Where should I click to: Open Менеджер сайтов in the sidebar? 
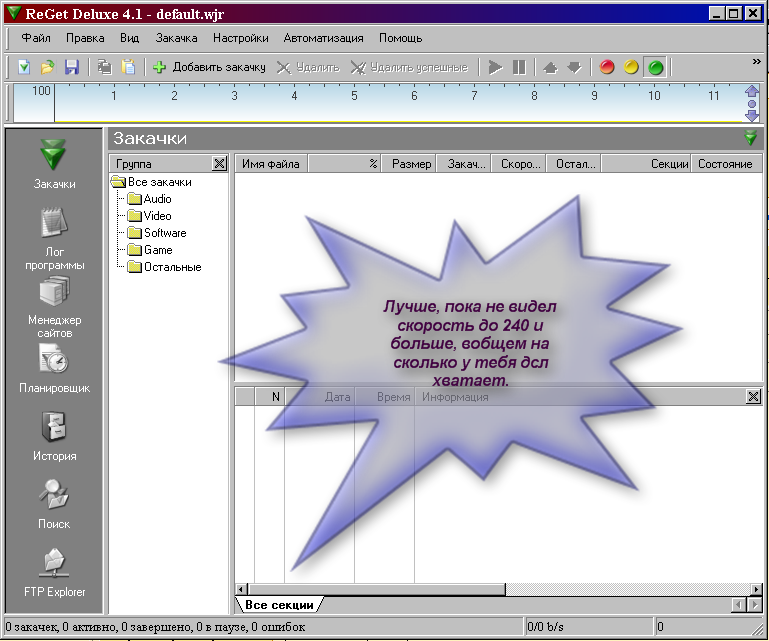[54, 307]
